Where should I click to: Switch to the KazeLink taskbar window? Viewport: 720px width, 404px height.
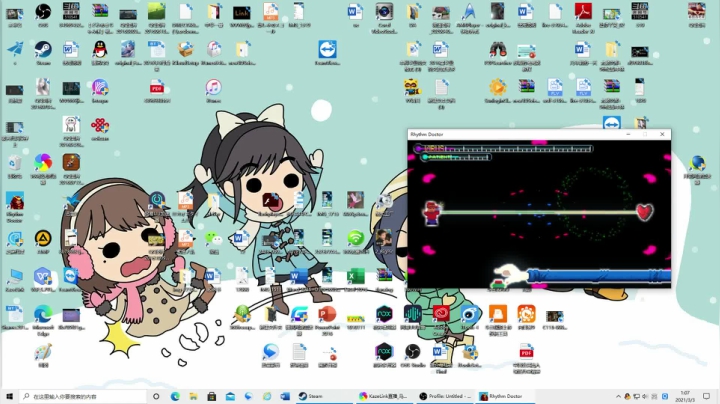pos(384,396)
